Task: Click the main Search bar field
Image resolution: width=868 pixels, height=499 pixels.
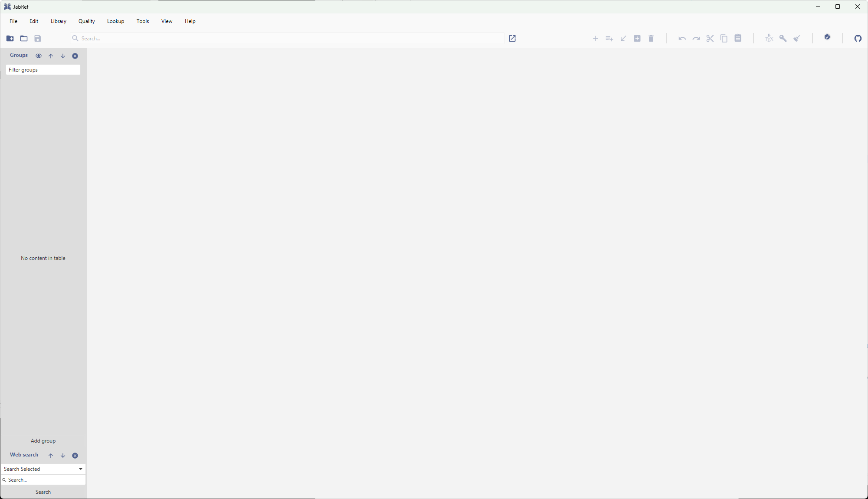Action: click(x=286, y=39)
